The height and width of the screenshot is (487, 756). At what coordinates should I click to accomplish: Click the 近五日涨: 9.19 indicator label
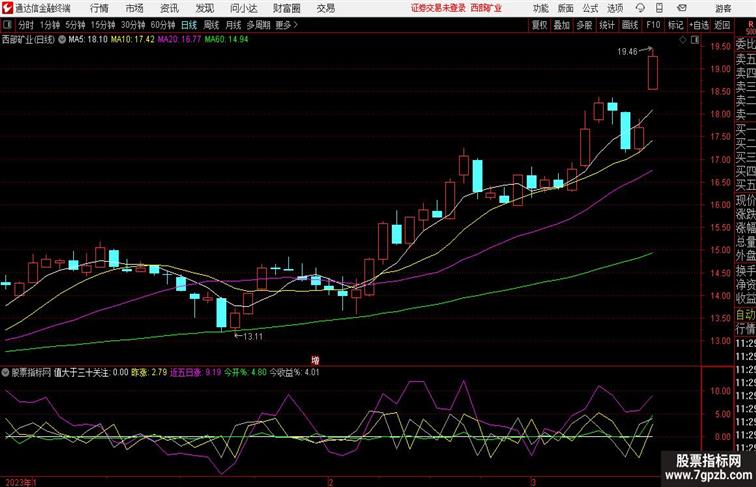(195, 372)
